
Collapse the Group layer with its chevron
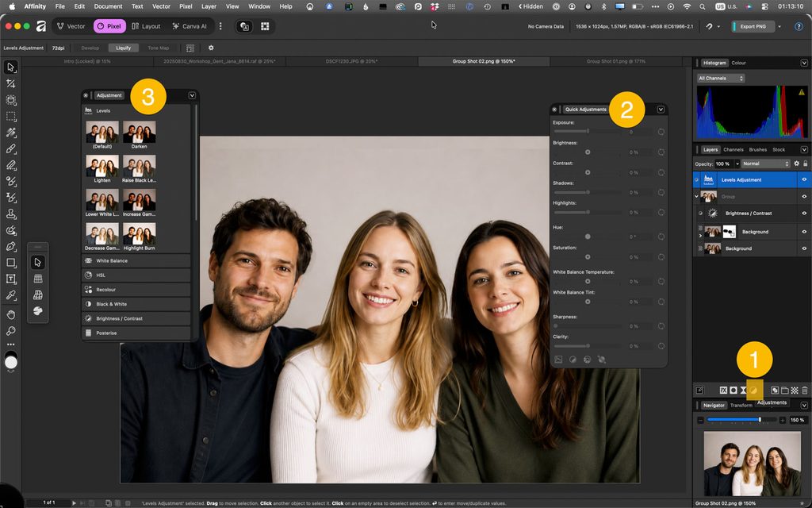tap(696, 197)
